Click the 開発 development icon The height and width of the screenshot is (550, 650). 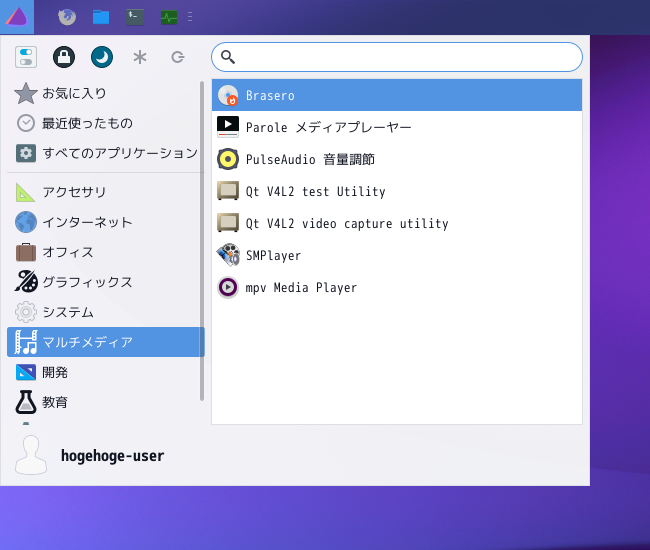pos(26,372)
